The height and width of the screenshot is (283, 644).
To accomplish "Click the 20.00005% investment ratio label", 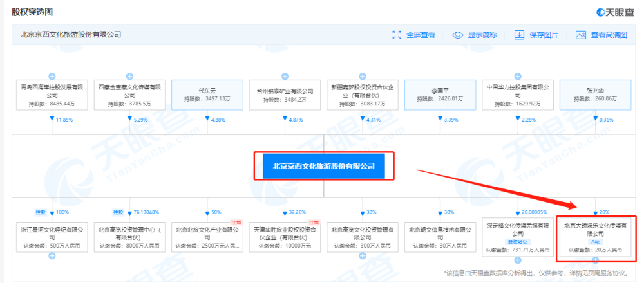I will point(533,212).
